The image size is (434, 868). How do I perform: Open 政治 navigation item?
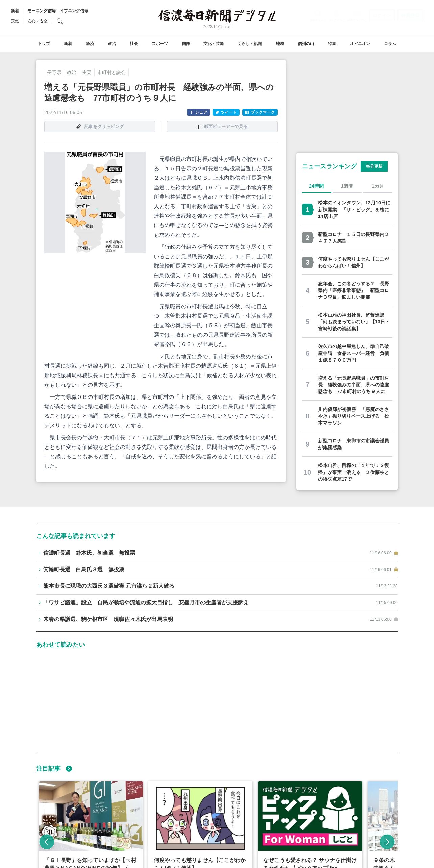112,44
